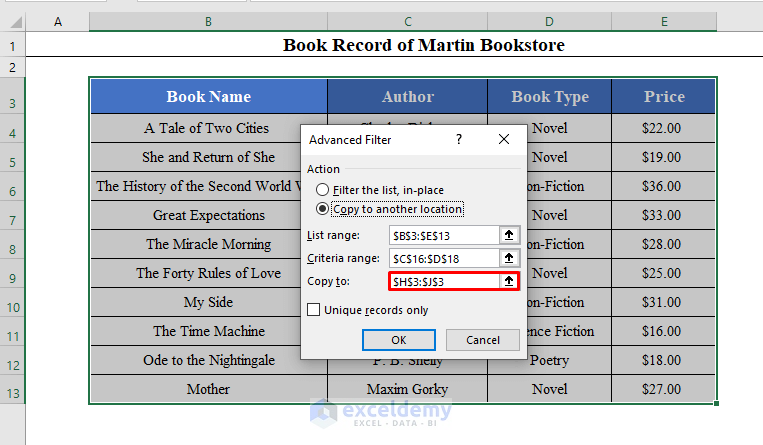
Task: Select column E header
Action: (x=664, y=22)
